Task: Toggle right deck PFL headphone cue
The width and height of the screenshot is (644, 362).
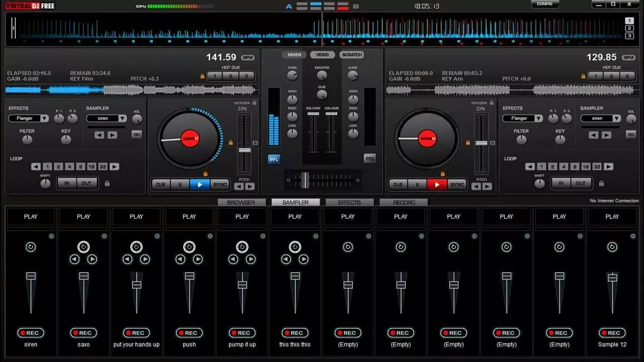Action: [370, 158]
